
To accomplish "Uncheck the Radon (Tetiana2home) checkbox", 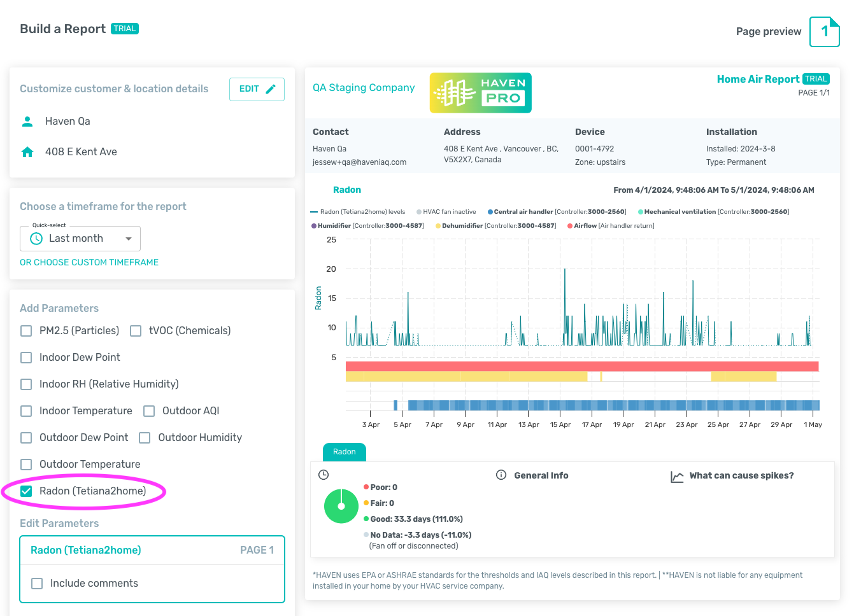I will coord(26,491).
